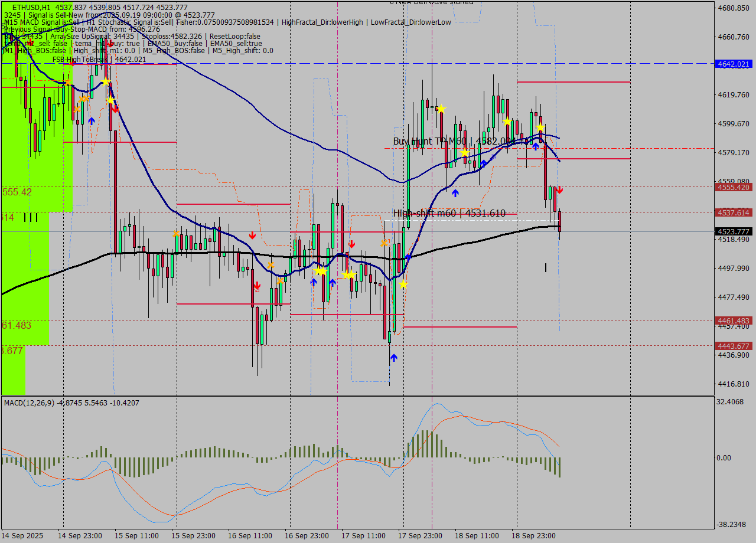This screenshot has width=756, height=543.
Task: Select the High-shift m60 text label
Action: (449, 213)
